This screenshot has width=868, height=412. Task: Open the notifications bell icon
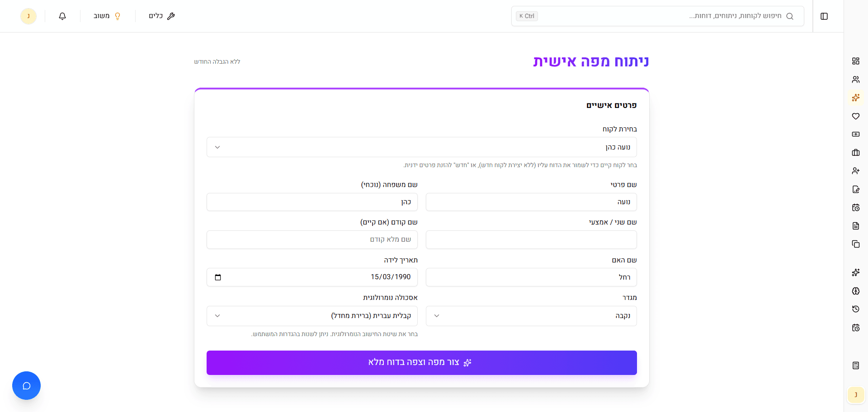[62, 16]
